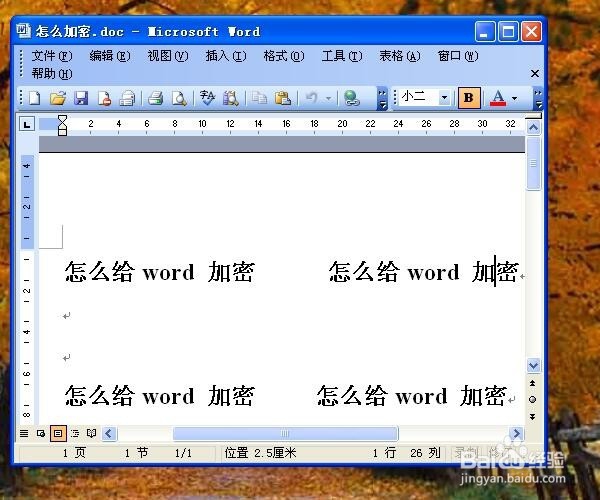Switch to Print Layout view

point(58,433)
